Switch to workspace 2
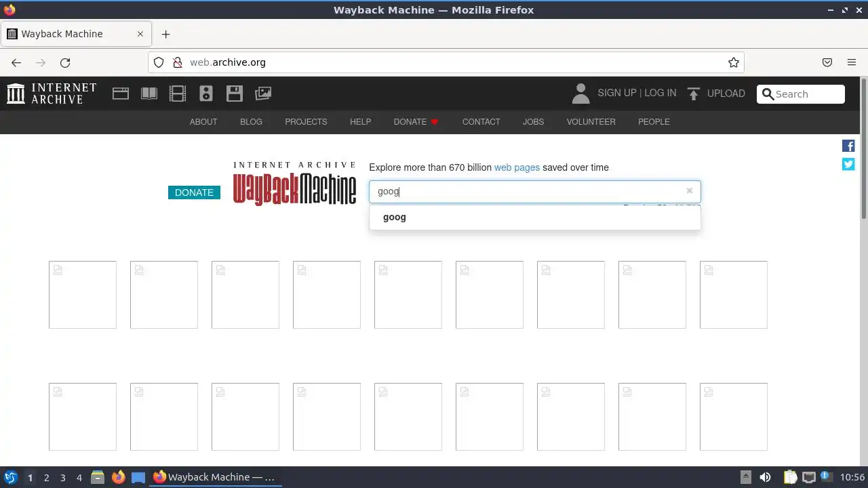Screen dimensions: 868x488 46,478
